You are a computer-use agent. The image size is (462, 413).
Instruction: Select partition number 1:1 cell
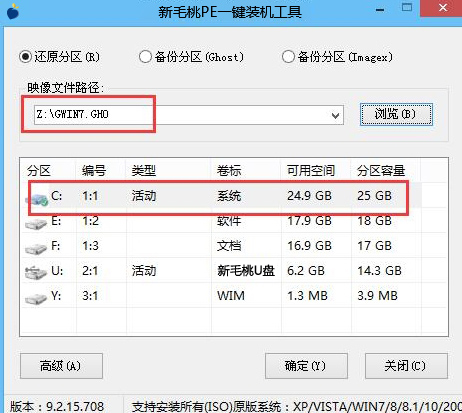click(90, 196)
